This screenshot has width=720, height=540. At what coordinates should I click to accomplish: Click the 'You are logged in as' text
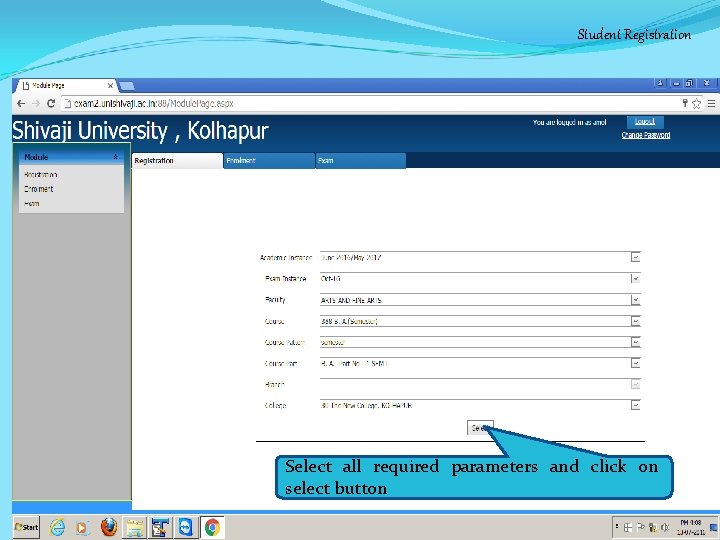(x=569, y=123)
